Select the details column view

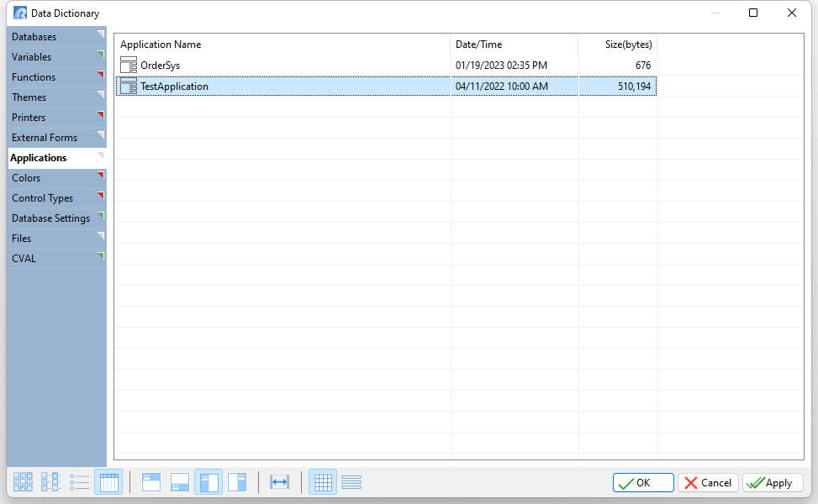coord(108,482)
